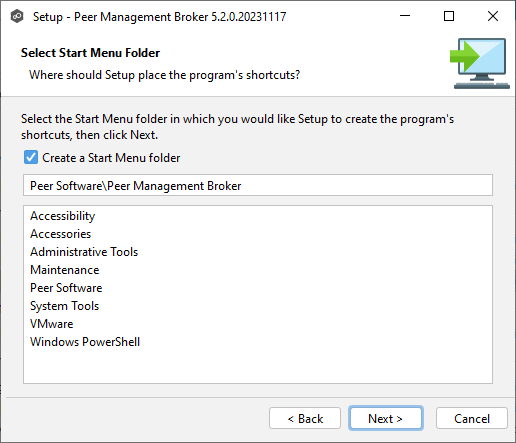Uncheck Create a Start Menu folder
Image resolution: width=516 pixels, height=443 pixels.
(31, 157)
